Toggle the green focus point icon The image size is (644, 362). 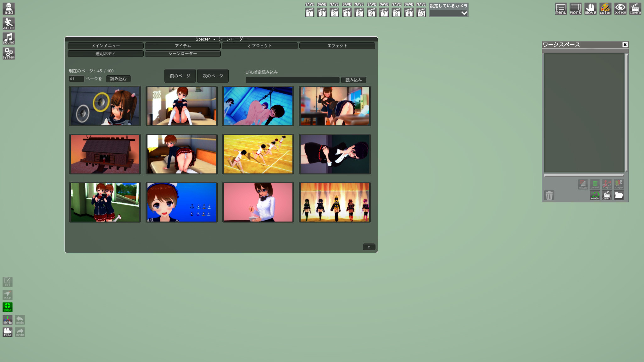tap(8, 307)
